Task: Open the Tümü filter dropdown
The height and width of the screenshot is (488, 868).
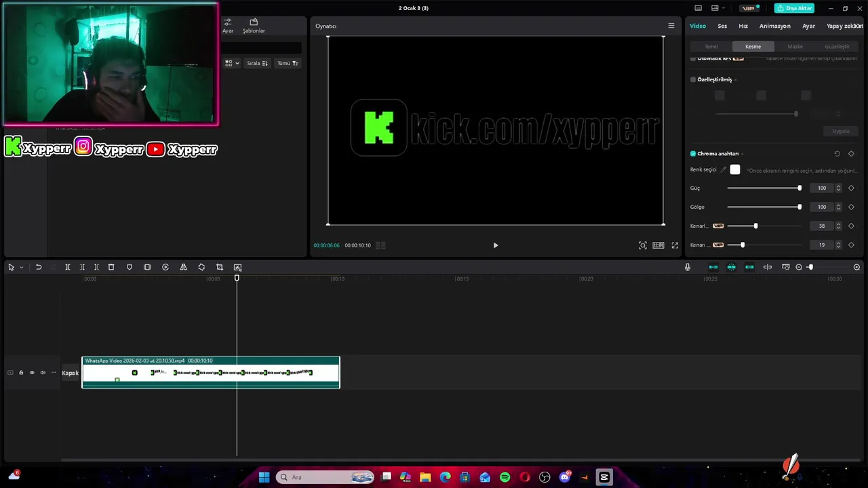Action: coord(288,63)
